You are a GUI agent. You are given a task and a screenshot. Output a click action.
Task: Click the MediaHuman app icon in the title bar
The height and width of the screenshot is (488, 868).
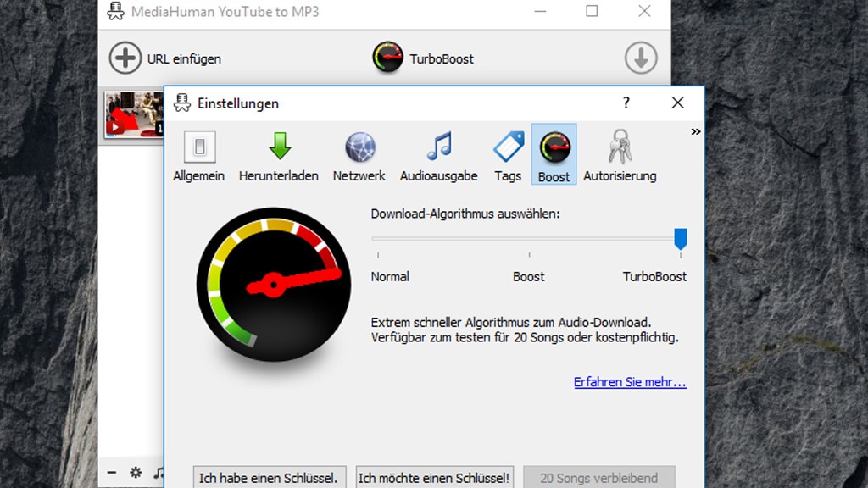tap(115, 12)
